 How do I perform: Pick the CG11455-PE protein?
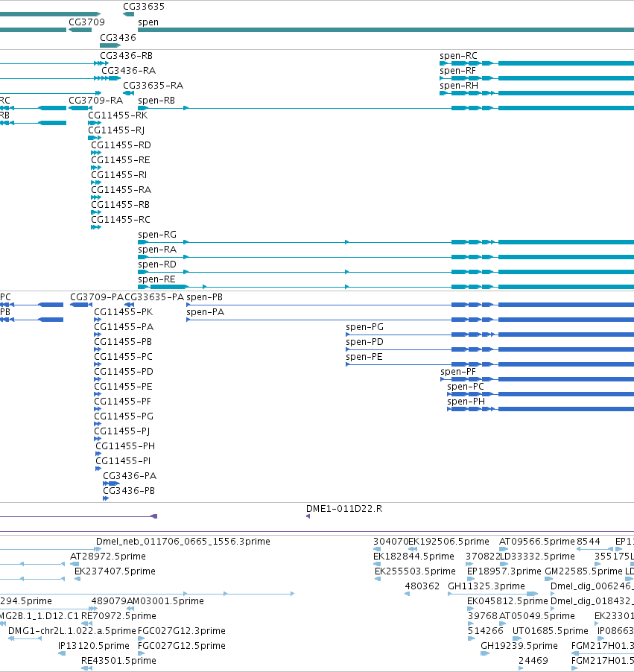coord(124,387)
